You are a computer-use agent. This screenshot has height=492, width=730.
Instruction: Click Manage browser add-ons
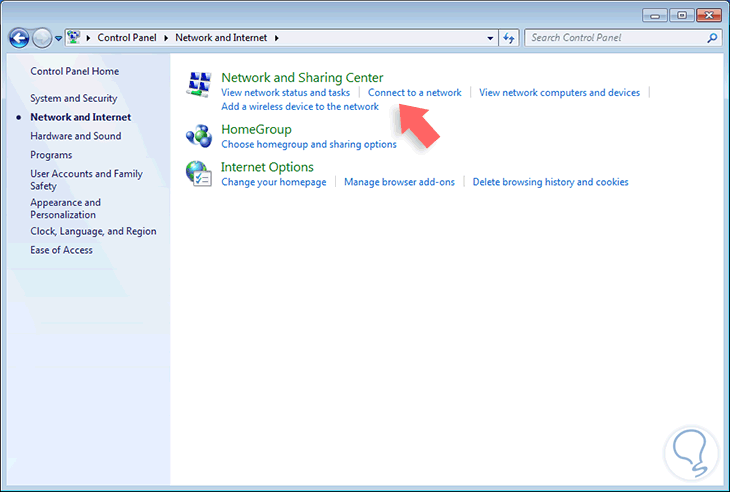(x=399, y=182)
